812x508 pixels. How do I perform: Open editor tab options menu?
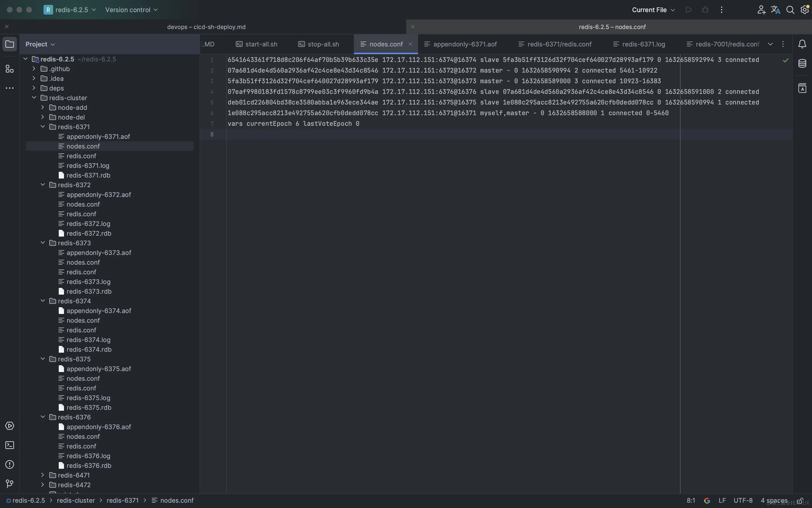click(783, 44)
